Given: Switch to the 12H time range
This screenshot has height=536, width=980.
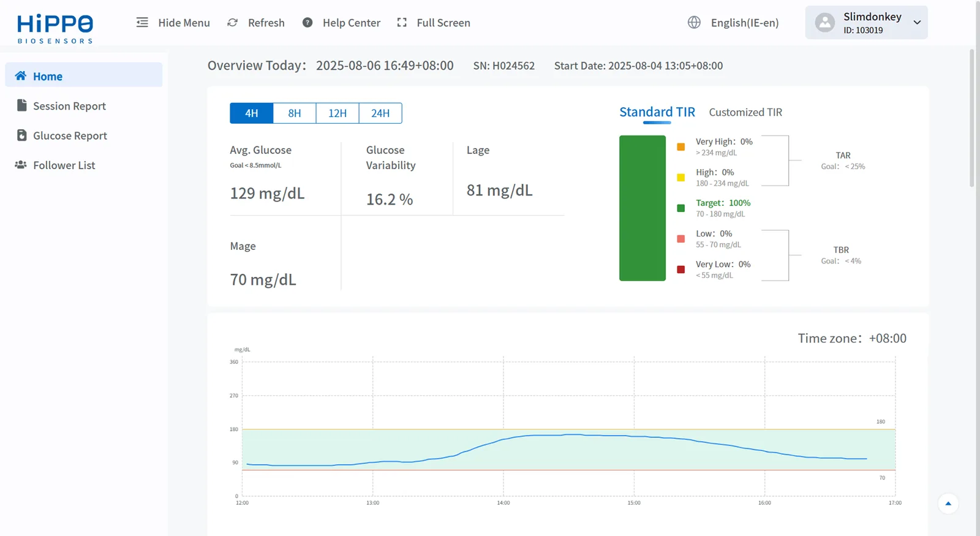Looking at the screenshot, I should click(337, 113).
